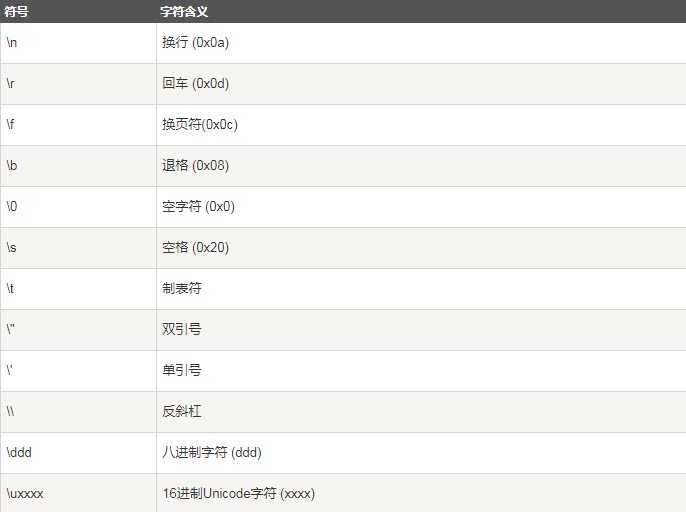Click the 空字符 (0x0) description
The width and height of the screenshot is (686, 512).
[x=199, y=206]
